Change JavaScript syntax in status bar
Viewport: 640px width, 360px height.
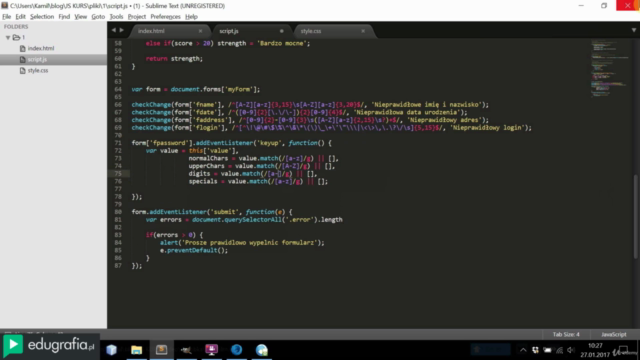coord(613,334)
